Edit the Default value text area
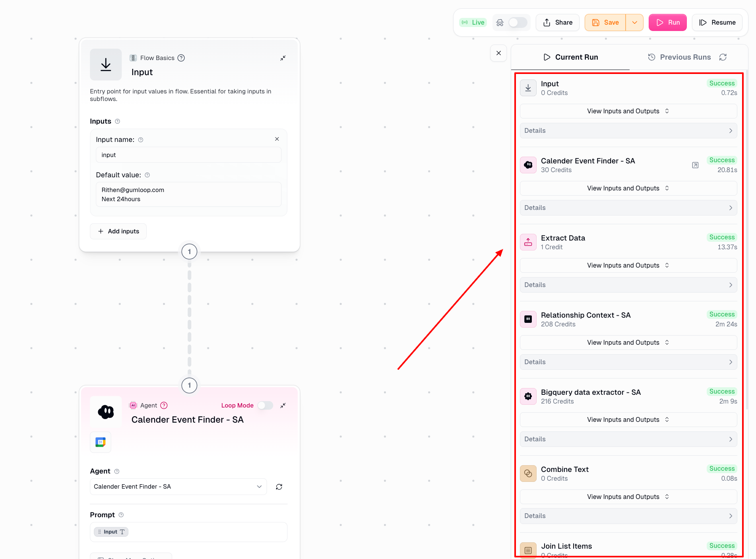Image resolution: width=756 pixels, height=559 pixels. pyautogui.click(x=188, y=194)
